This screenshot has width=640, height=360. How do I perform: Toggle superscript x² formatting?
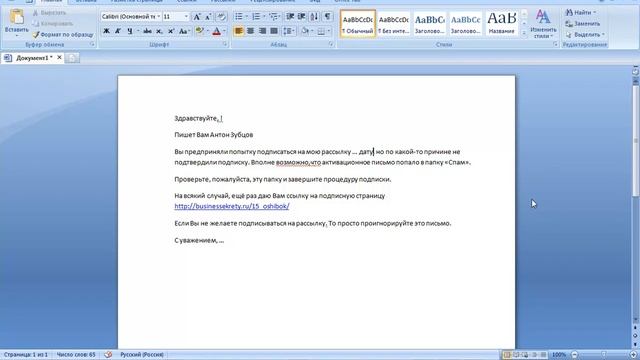171,31
